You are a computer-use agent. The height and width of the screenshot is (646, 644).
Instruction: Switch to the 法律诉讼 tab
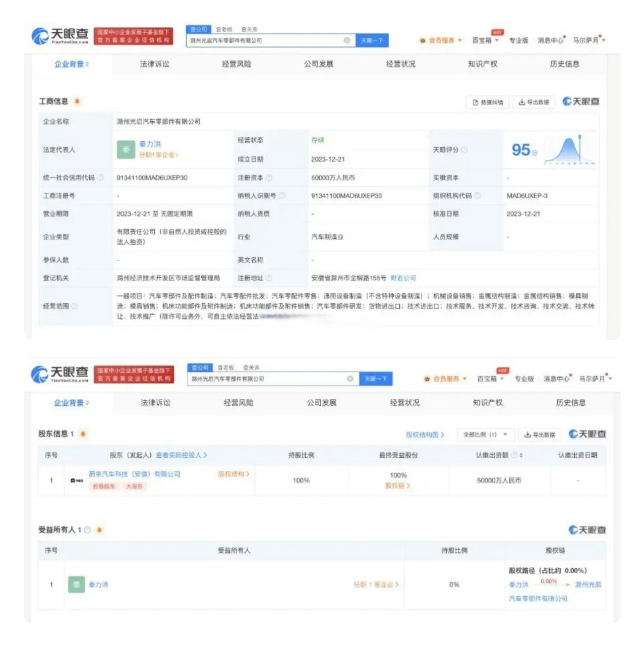[x=155, y=64]
